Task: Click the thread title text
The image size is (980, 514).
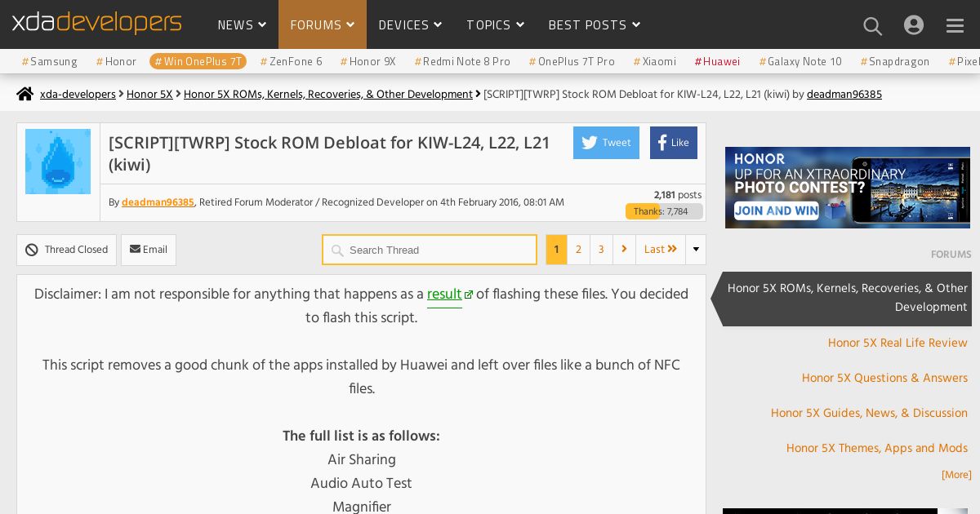Action: 329,153
